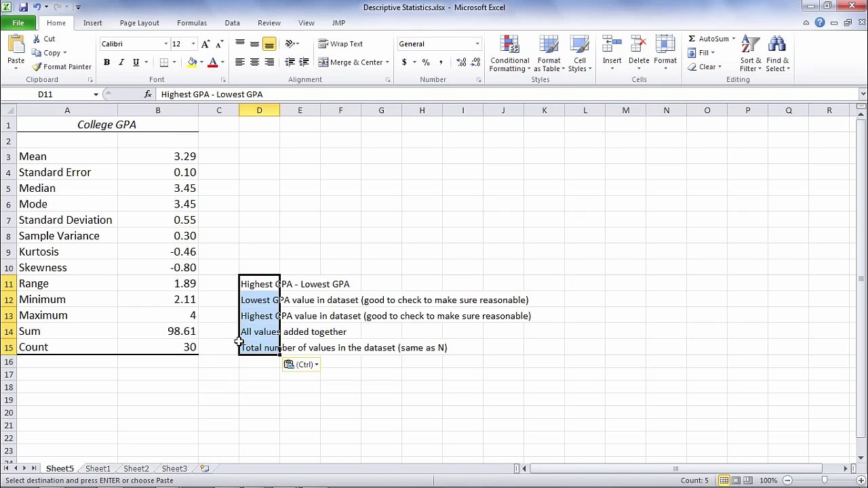Expand the AutoSum dropdown arrow

pos(733,39)
